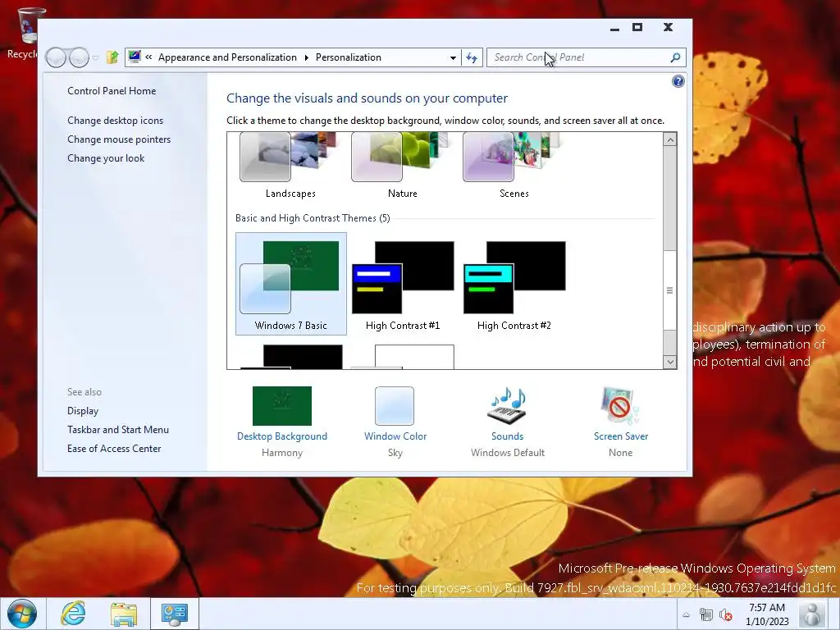Open the Display link under See also
Viewport: 840px width, 630px height.
point(83,411)
